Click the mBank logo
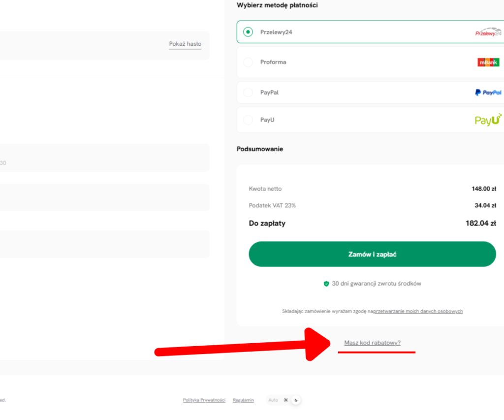504x420 pixels. [x=488, y=63]
